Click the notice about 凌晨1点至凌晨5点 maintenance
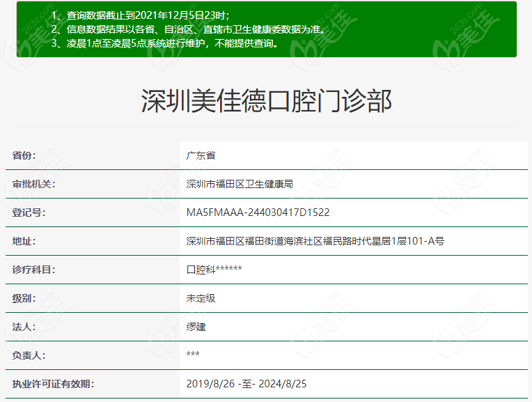 (164, 43)
